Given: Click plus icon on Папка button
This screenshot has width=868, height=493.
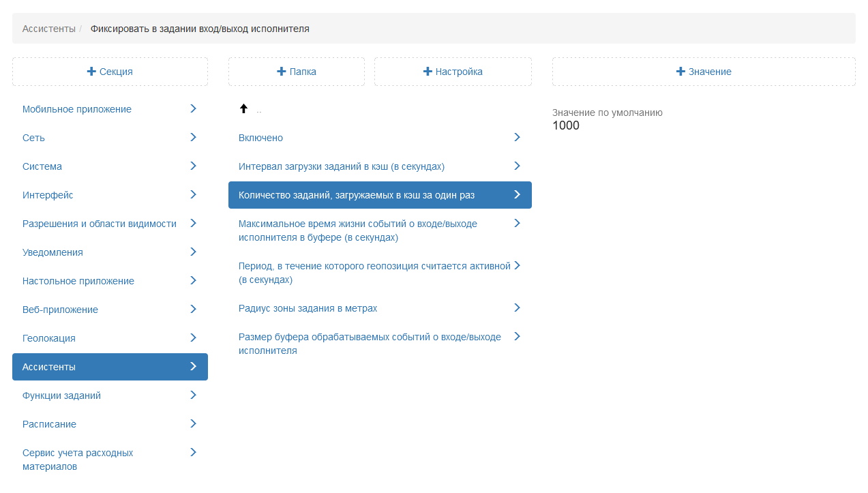Looking at the screenshot, I should click(281, 72).
